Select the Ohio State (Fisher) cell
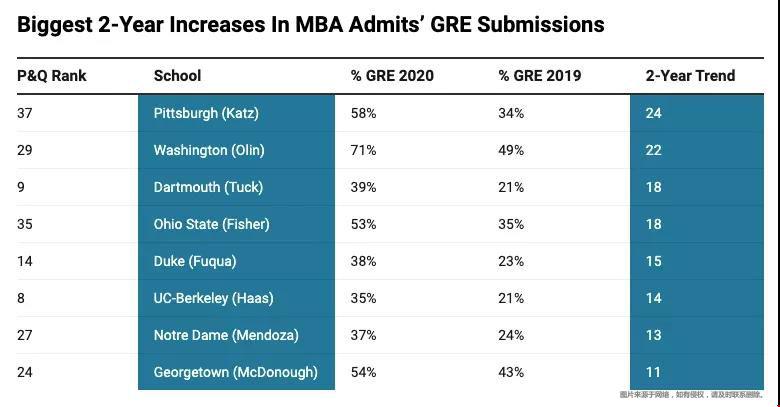 pyautogui.click(x=211, y=224)
